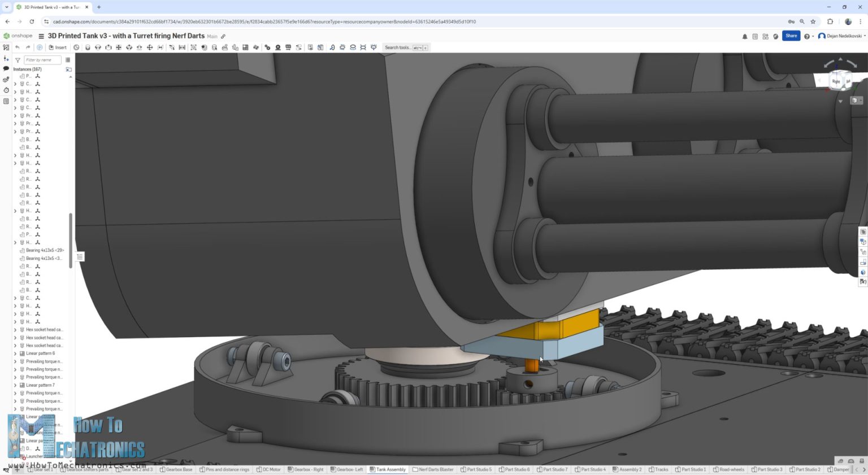Open the DC Motor tab
Viewport: 868px width, 475px height.
coord(268,469)
